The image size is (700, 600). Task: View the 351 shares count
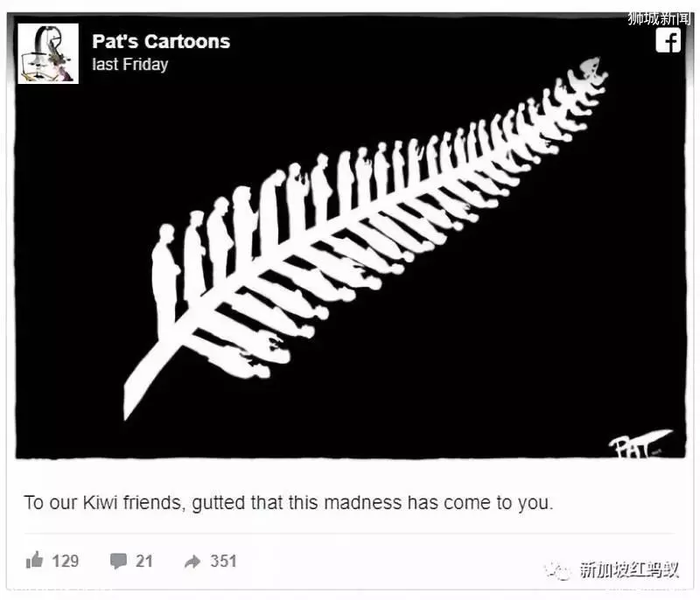223,561
